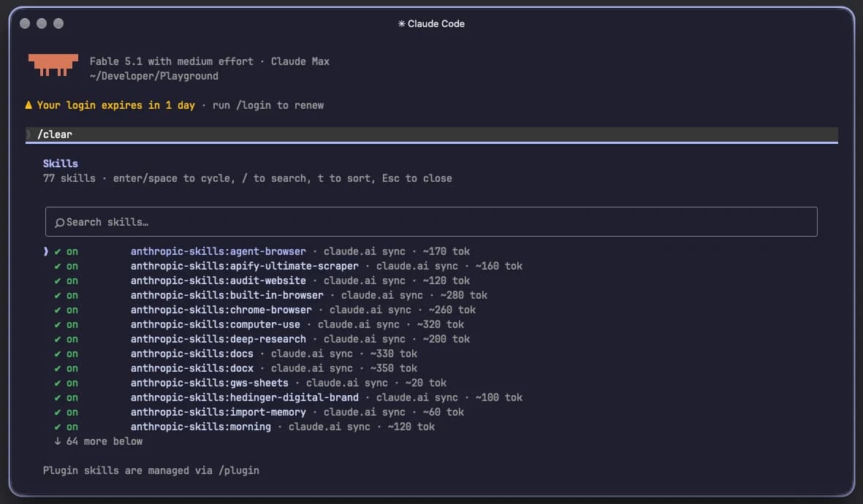Click 'claude.ai sync' on deep-research row

[x=365, y=339]
